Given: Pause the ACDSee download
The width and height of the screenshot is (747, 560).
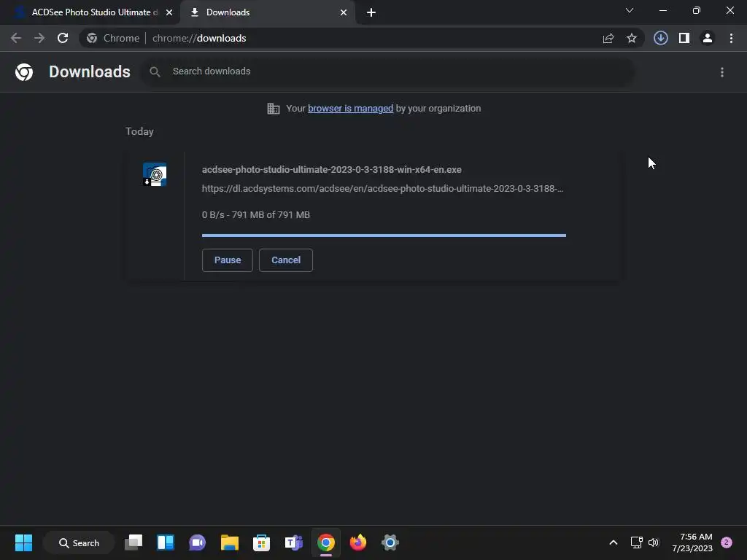Looking at the screenshot, I should pos(228,260).
